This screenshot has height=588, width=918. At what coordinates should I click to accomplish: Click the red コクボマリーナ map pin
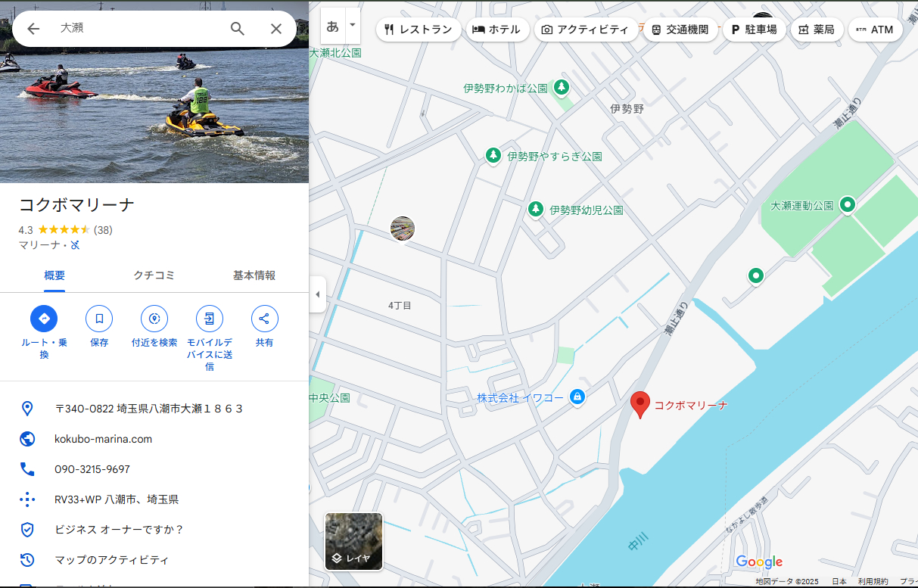(640, 405)
